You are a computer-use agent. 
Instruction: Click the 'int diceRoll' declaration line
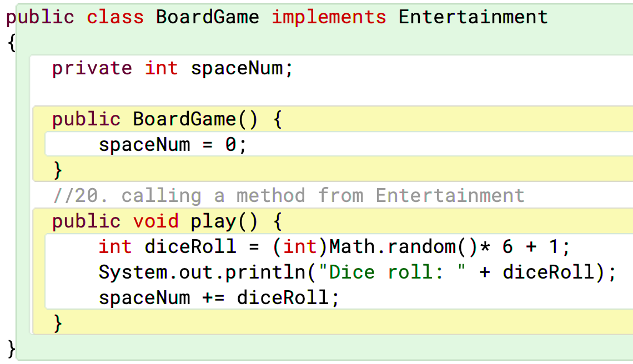pyautogui.click(x=334, y=246)
